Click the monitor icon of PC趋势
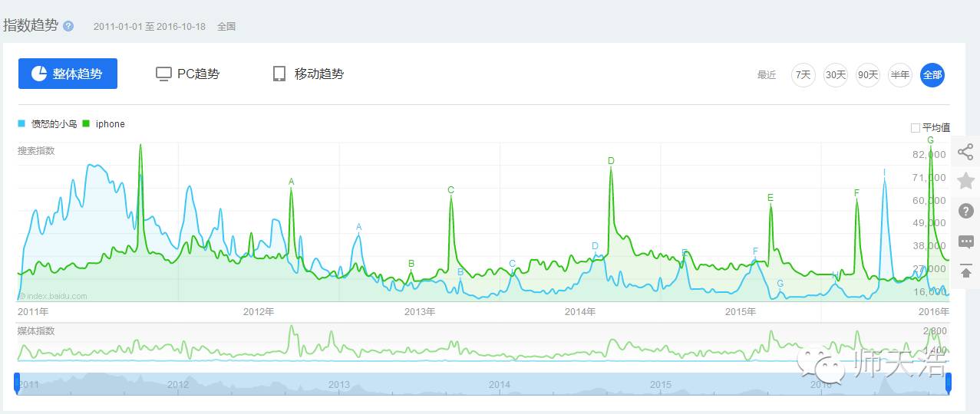This screenshot has width=980, height=414. pos(163,74)
